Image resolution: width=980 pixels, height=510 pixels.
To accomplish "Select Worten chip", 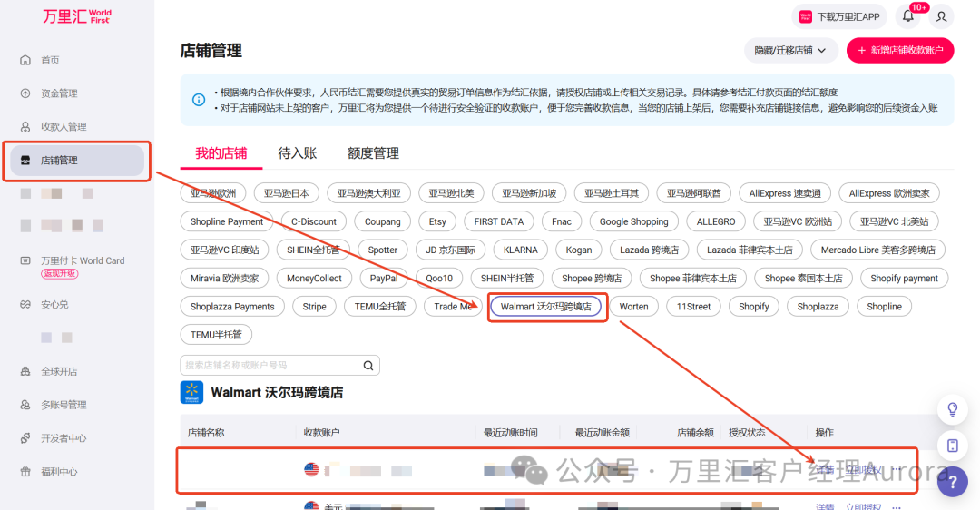I will [633, 306].
